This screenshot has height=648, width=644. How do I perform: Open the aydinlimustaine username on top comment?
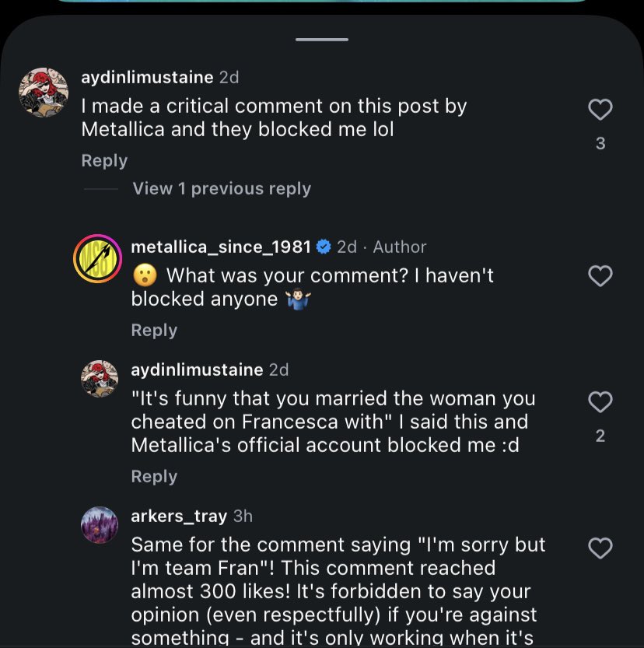pos(147,78)
